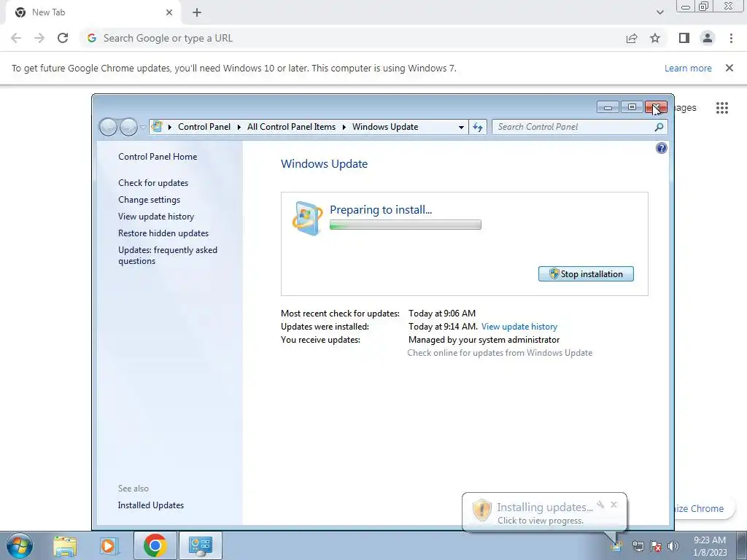Click Chrome forward arrow

[39, 38]
